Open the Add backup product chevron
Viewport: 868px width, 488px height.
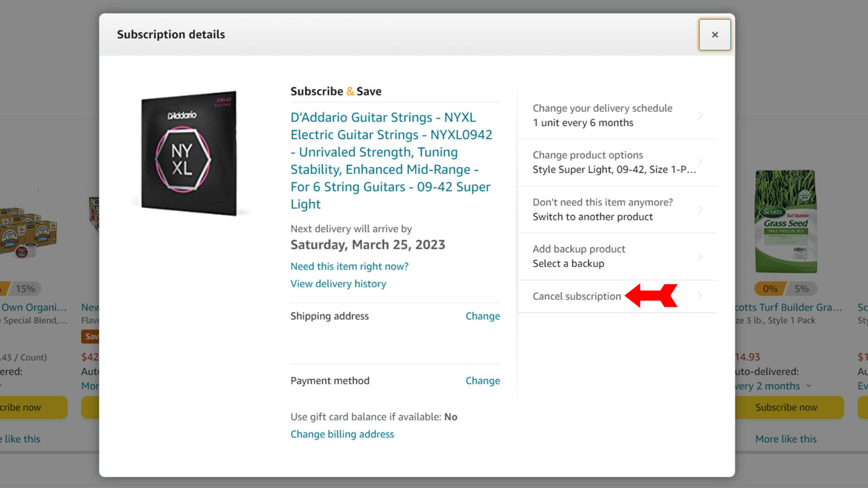point(700,256)
